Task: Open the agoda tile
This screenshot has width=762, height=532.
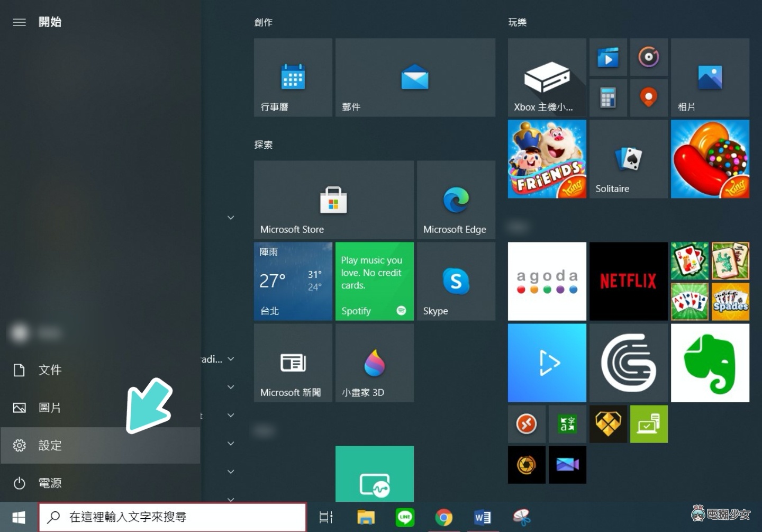Action: click(547, 281)
